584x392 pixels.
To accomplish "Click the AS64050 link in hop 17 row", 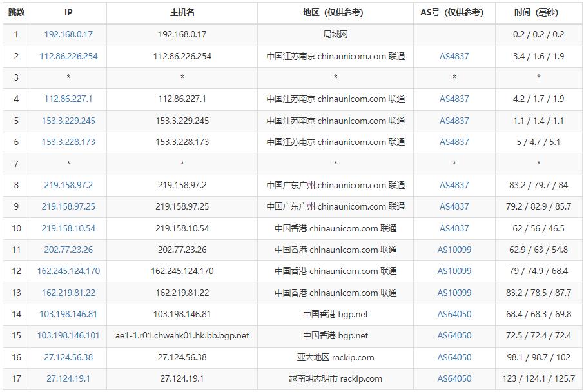I will point(454,378).
